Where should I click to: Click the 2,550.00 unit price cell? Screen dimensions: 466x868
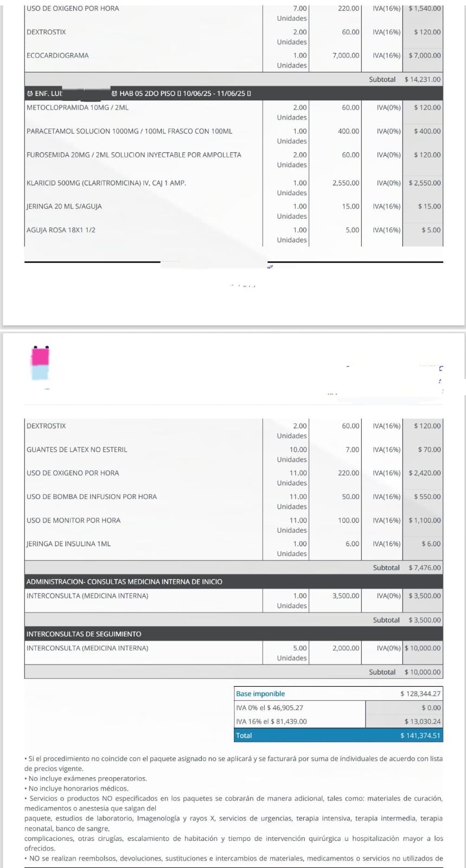pyautogui.click(x=346, y=183)
